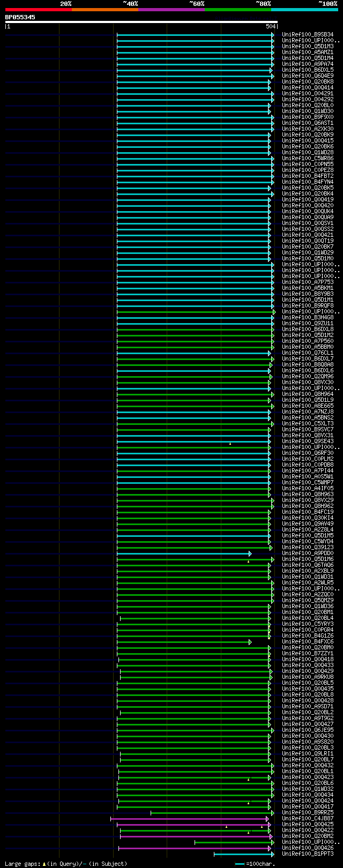The height and width of the screenshot is (868, 343).
Task: Select label UniRef100_A7P753
Action: 308,282
